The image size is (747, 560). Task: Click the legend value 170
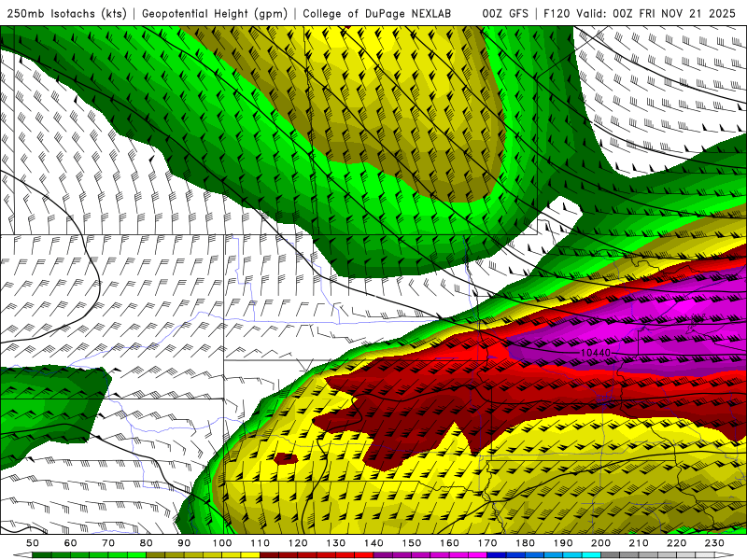tap(486, 543)
